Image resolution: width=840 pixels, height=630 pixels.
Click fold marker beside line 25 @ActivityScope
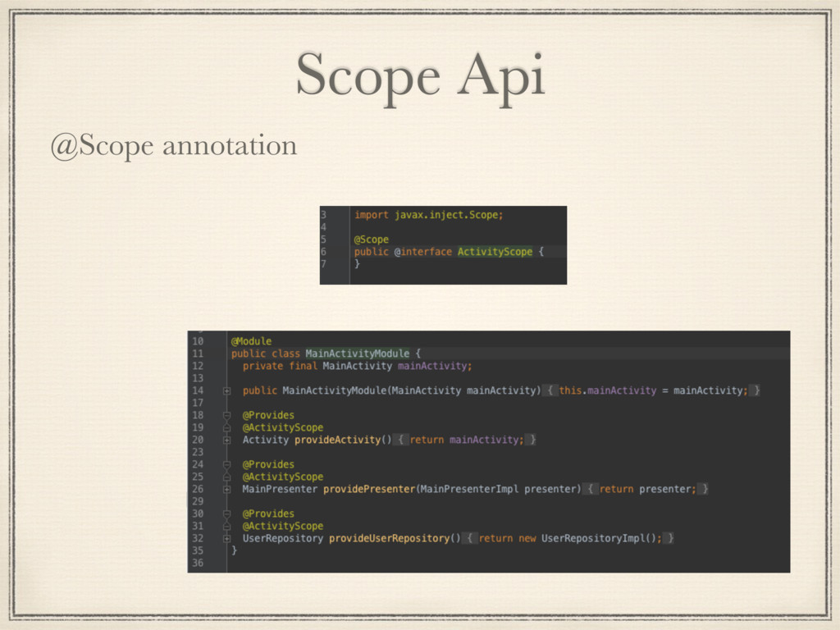point(226,477)
